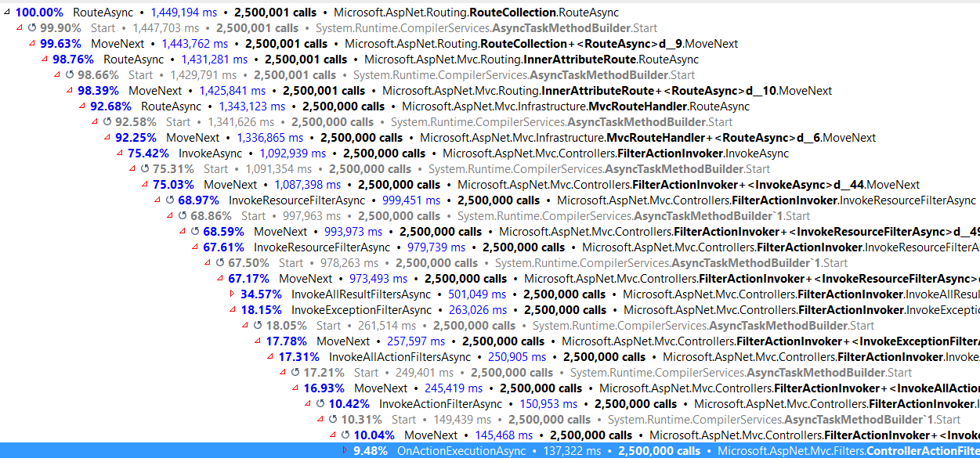The height and width of the screenshot is (462, 980).
Task: Collapse the 99.90% Start node
Action: click(x=19, y=28)
